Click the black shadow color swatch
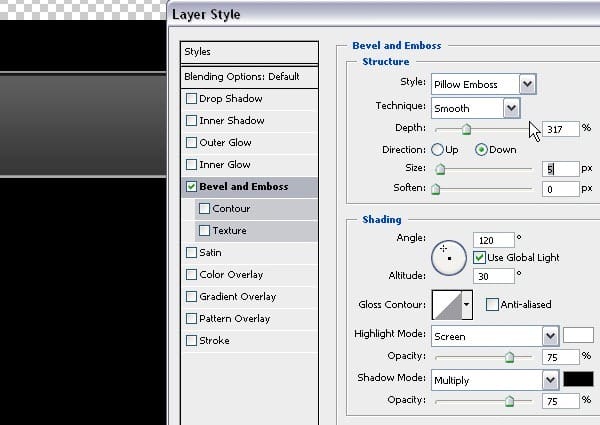The height and width of the screenshot is (425, 600). click(x=578, y=379)
